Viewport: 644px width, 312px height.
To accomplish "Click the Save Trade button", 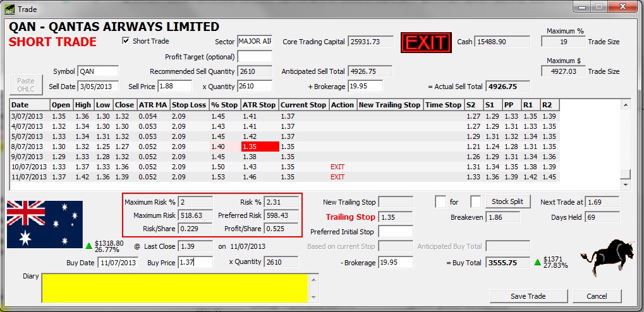I will point(528,296).
